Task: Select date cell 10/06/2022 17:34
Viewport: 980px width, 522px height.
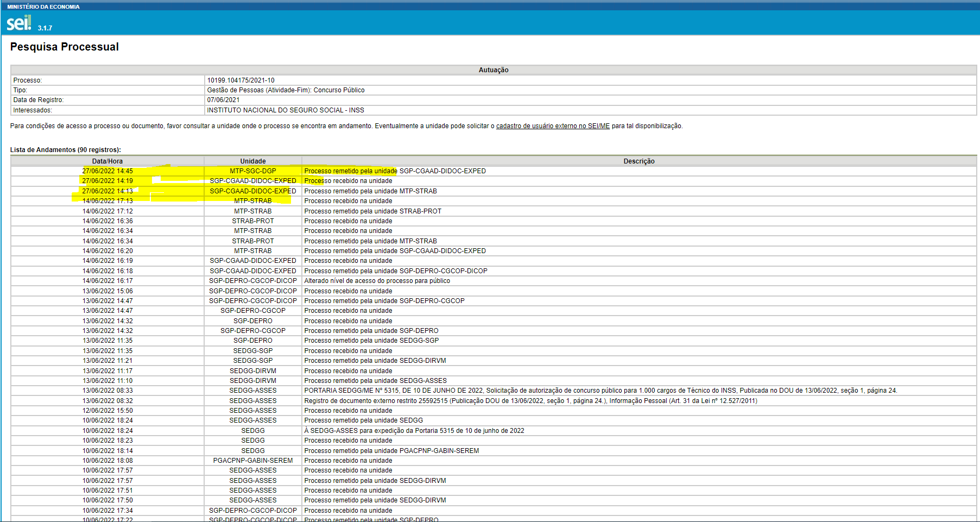Action: coord(108,511)
